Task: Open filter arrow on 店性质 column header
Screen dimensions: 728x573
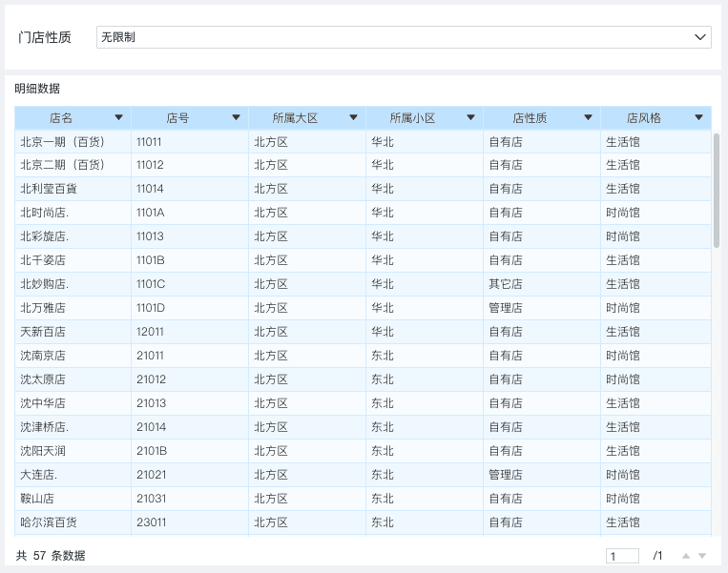Action: click(589, 118)
